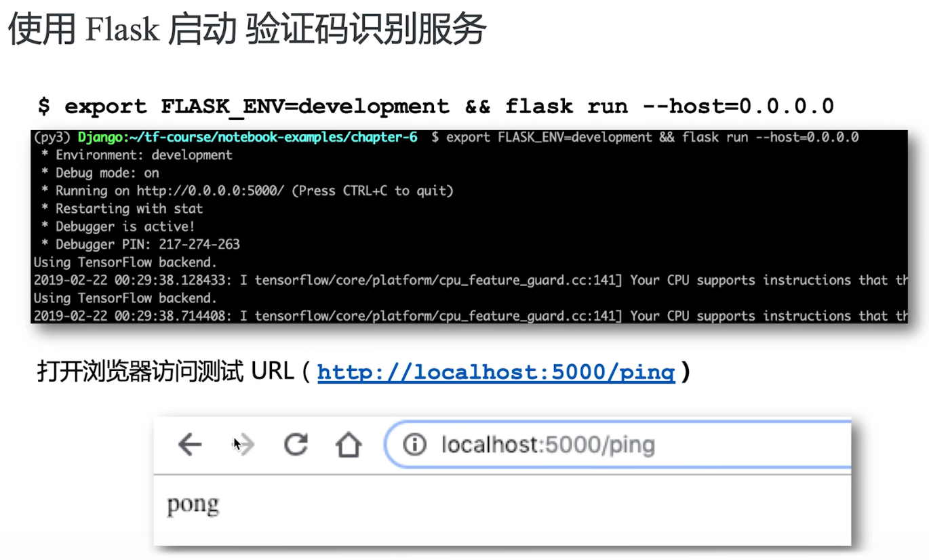The width and height of the screenshot is (929, 560).
Task: Click the browser back arrow icon
Action: coord(190,445)
